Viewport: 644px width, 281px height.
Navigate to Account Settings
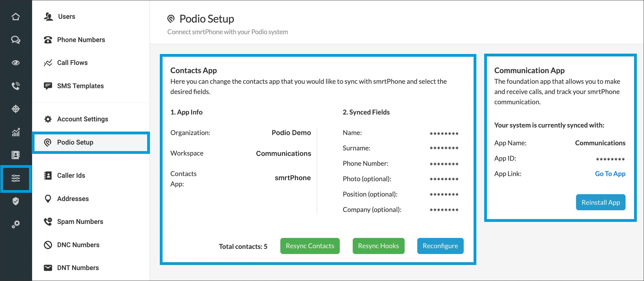(x=82, y=119)
